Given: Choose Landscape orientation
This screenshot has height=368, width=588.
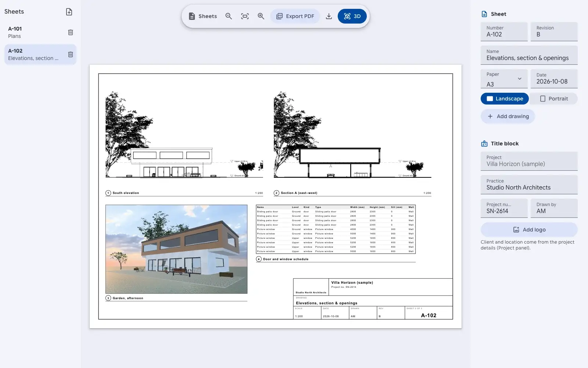Looking at the screenshot, I should (505, 99).
